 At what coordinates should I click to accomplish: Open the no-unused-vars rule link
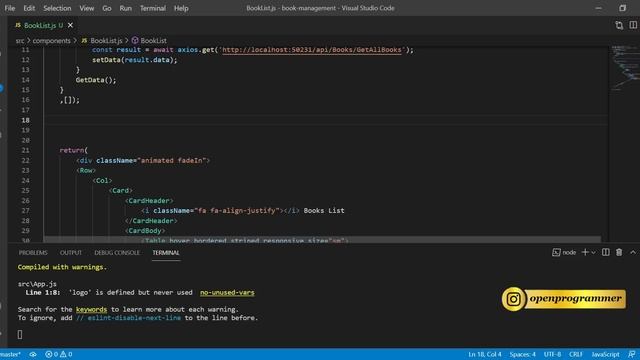coord(227,293)
